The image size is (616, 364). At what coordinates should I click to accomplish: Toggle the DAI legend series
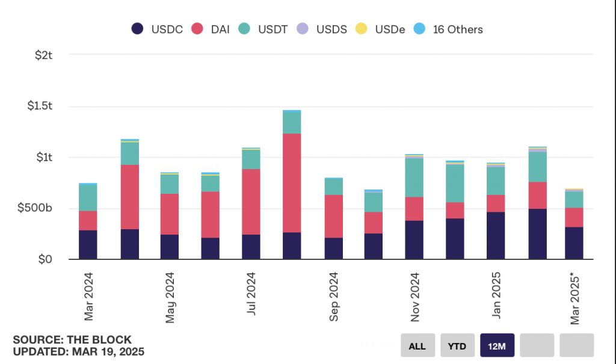211,29
